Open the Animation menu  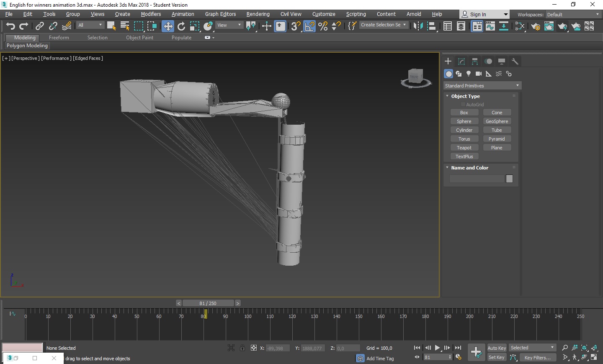tap(183, 14)
